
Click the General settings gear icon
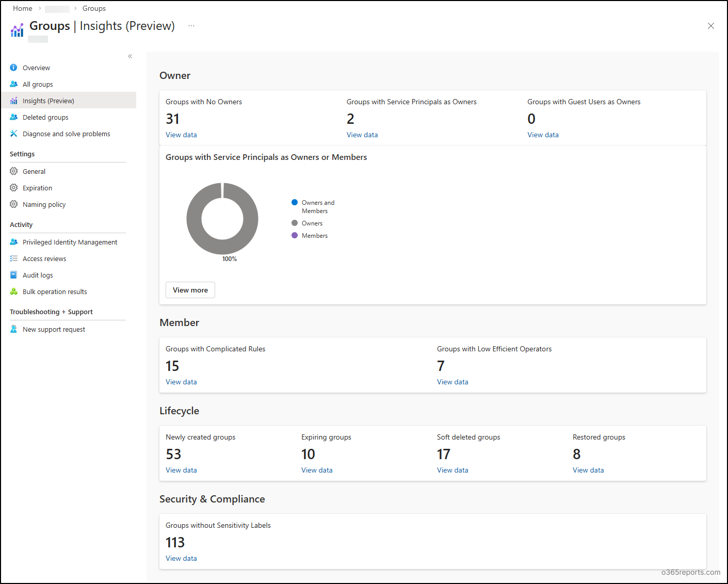[x=13, y=171]
